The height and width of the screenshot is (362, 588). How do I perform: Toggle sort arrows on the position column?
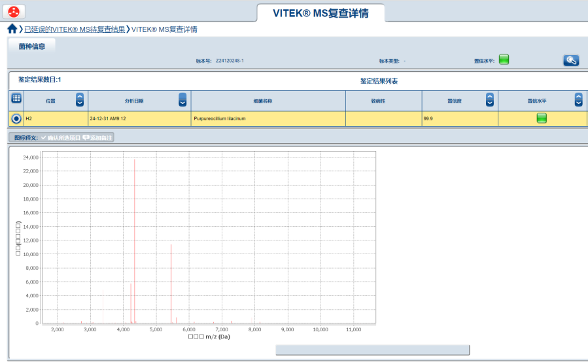80,100
